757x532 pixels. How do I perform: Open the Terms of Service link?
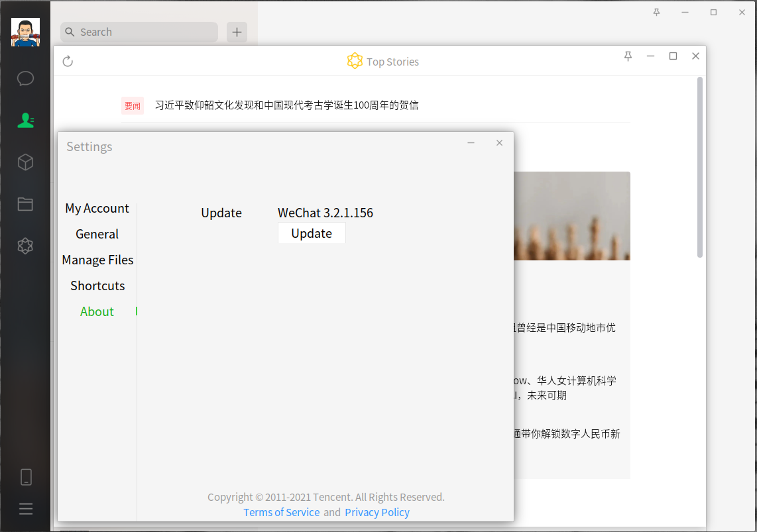click(x=281, y=512)
